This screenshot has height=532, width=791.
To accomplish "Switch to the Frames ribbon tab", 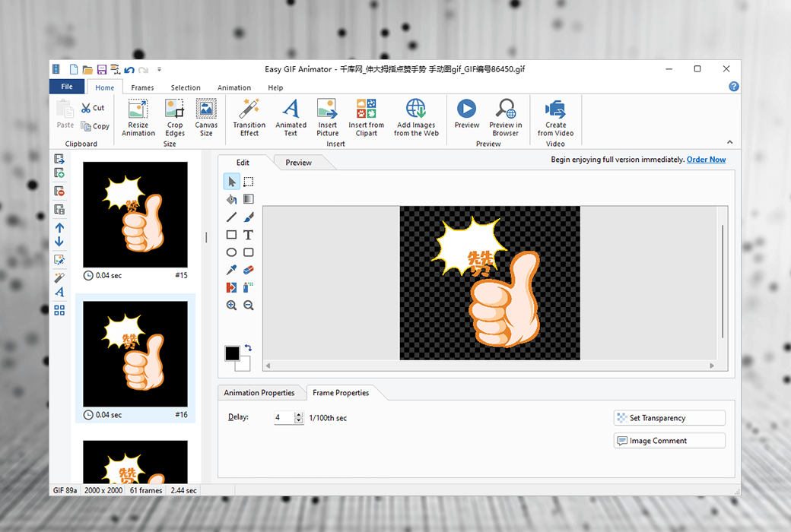I will click(142, 87).
